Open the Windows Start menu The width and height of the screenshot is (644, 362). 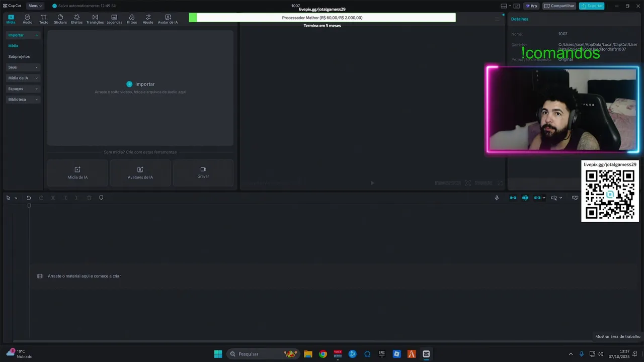pos(218,354)
